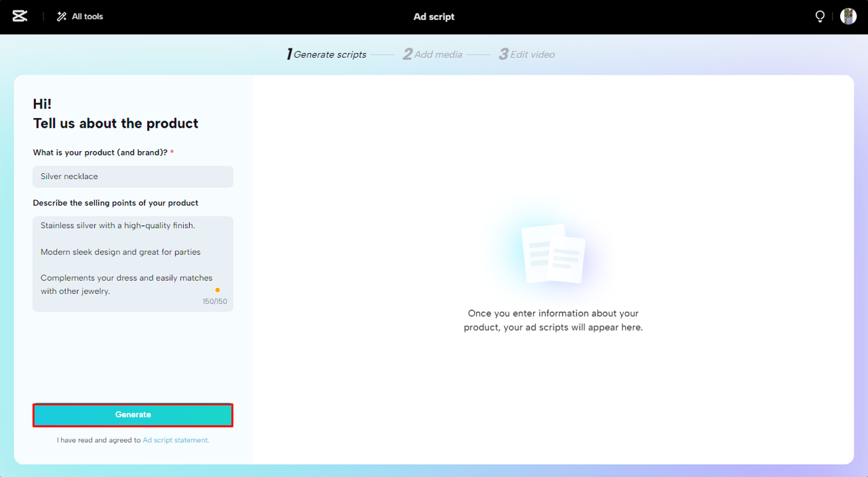
Task: Open the Ad script statement link
Action: tap(176, 440)
